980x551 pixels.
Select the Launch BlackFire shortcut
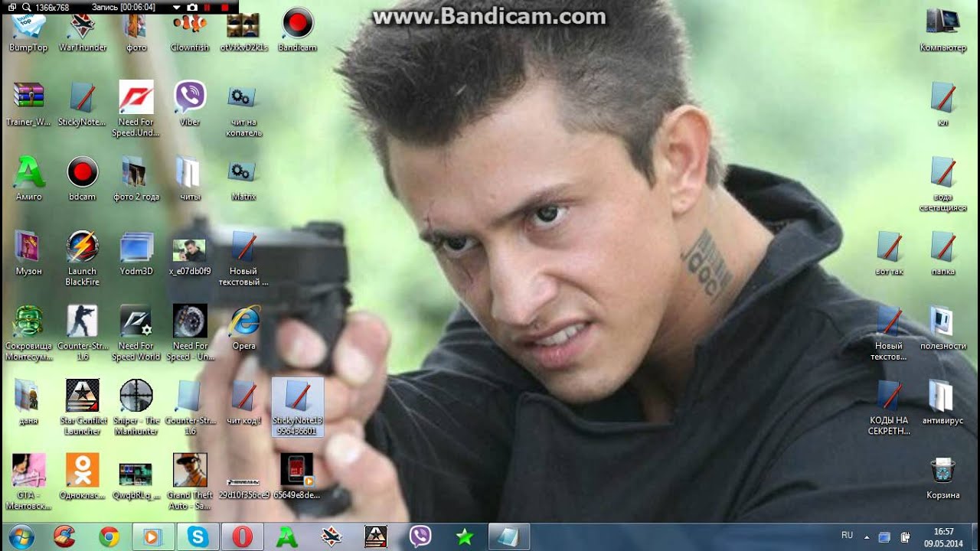[x=82, y=258]
